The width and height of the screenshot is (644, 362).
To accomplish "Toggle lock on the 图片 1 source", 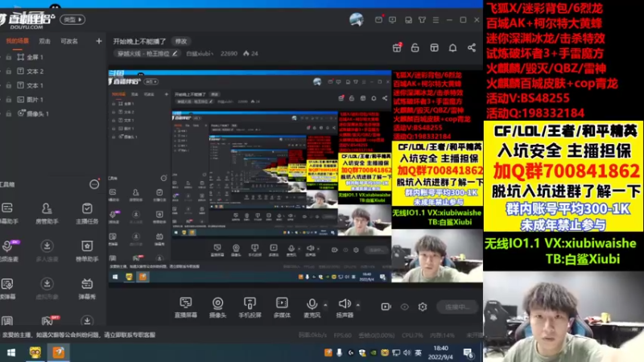I will (8, 99).
